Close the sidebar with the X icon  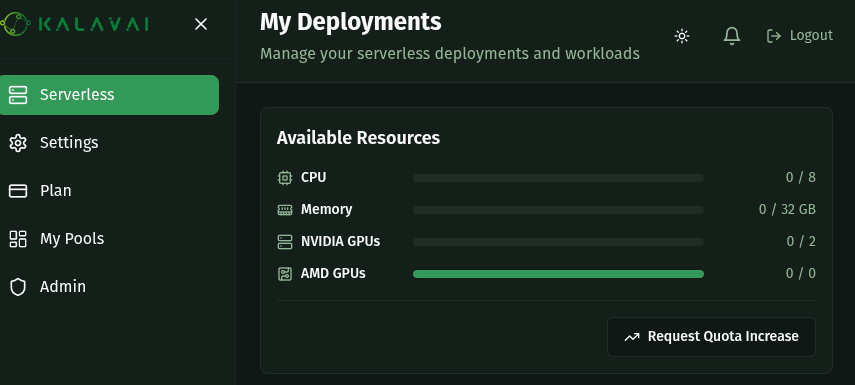tap(201, 24)
